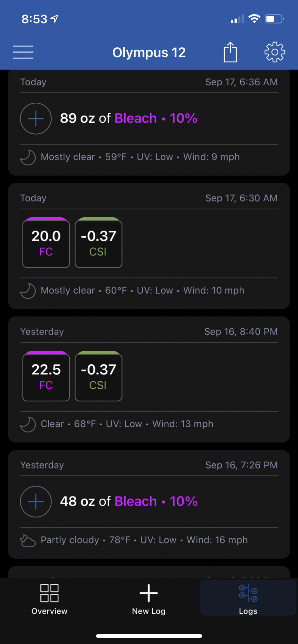This screenshot has height=644, width=298.
Task: Tap the cloud icon next to Partly cloudy
Action: click(28, 540)
